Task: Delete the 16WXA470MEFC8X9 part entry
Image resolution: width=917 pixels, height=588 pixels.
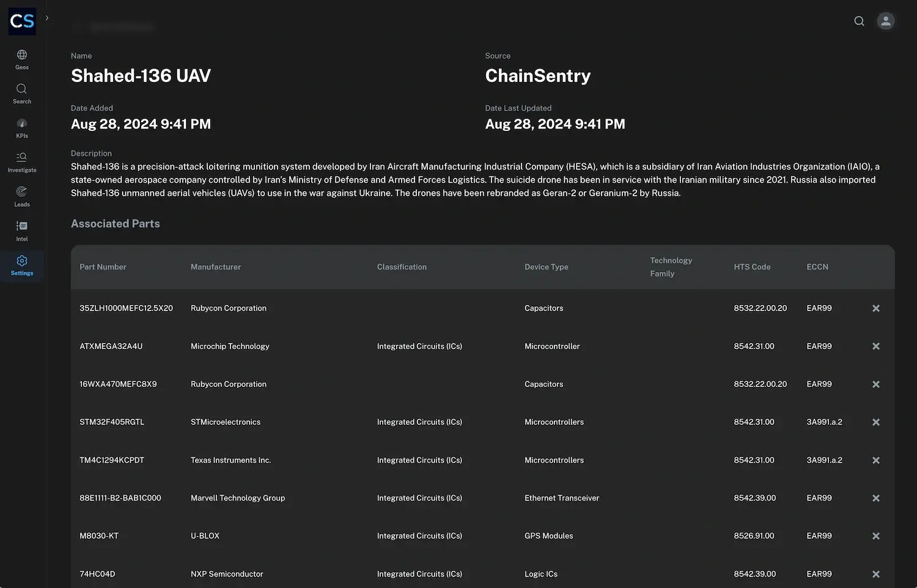Action: point(876,384)
